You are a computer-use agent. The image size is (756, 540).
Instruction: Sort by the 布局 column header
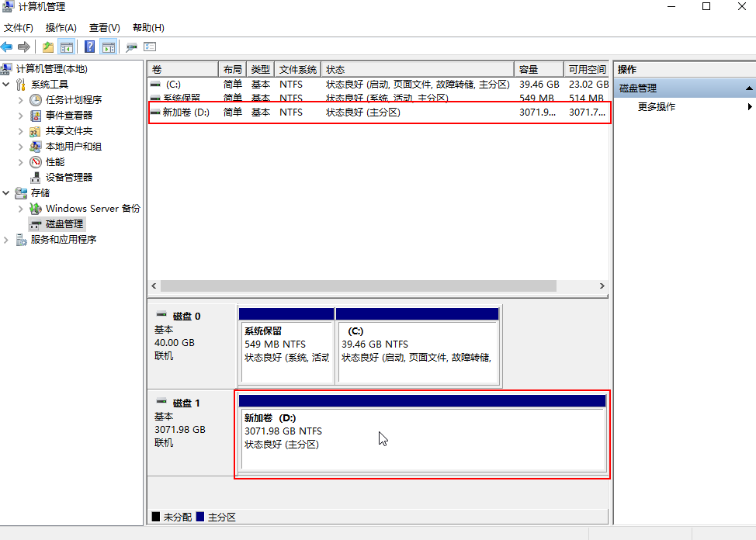click(232, 69)
